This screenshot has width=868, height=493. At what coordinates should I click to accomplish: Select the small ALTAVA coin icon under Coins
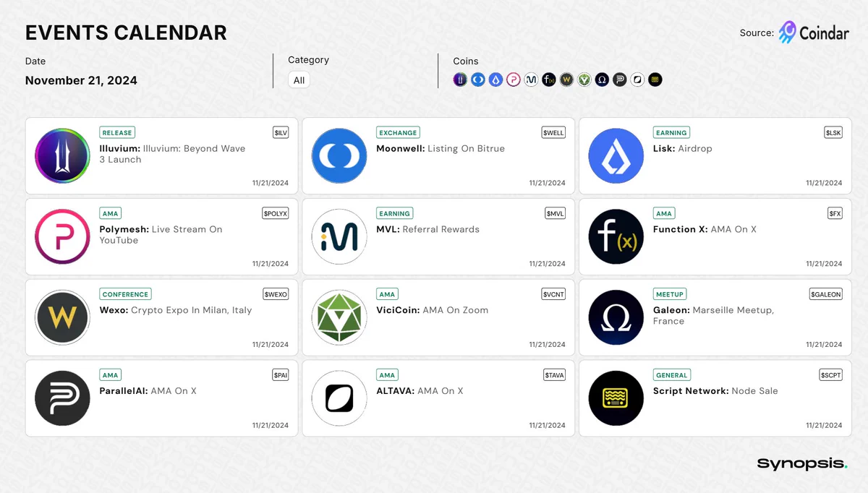tap(637, 80)
